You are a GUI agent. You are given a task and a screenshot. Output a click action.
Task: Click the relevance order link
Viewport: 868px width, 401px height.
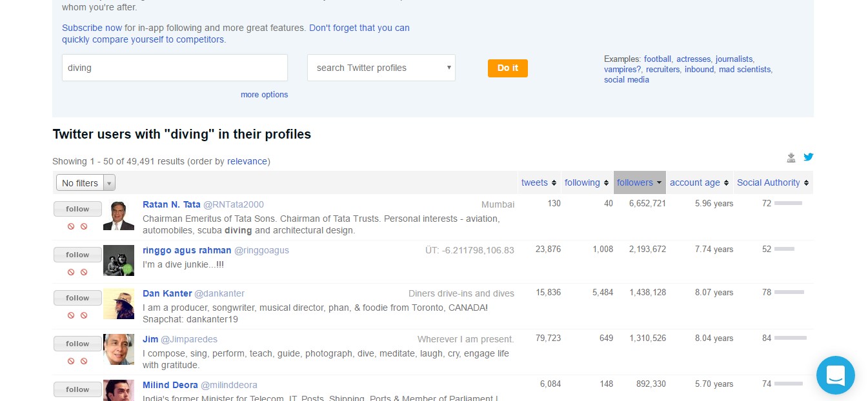(x=247, y=161)
